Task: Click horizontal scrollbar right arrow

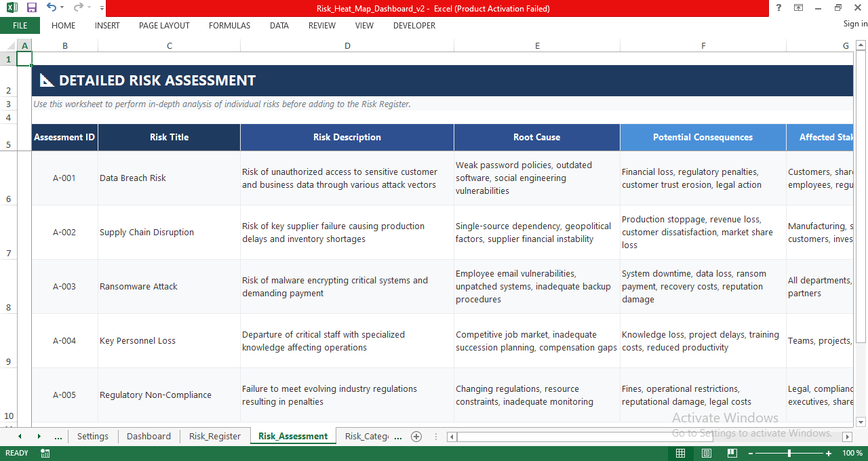Action: 847,437
